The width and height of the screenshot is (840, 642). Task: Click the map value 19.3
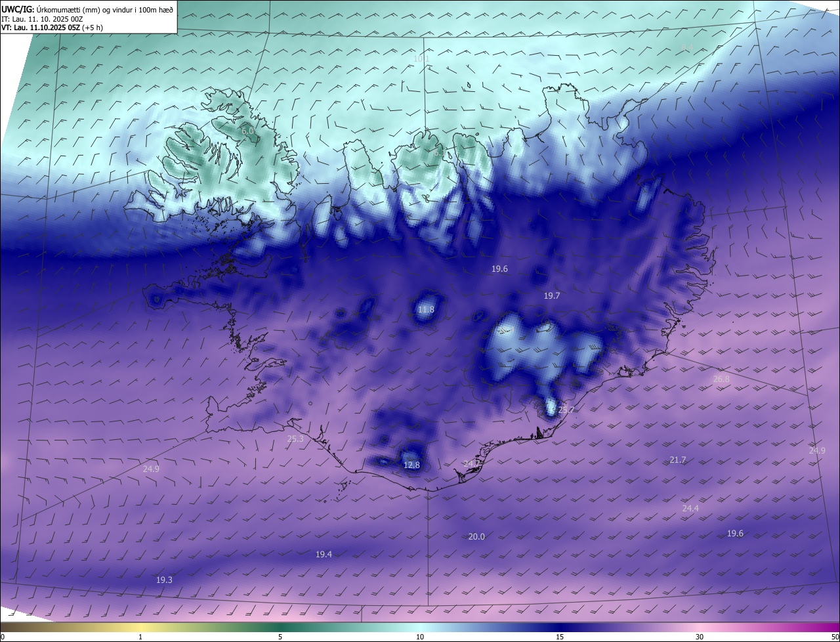click(x=164, y=580)
